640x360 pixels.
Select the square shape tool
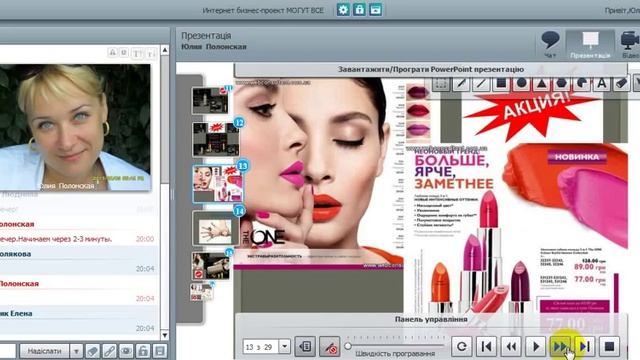click(501, 84)
